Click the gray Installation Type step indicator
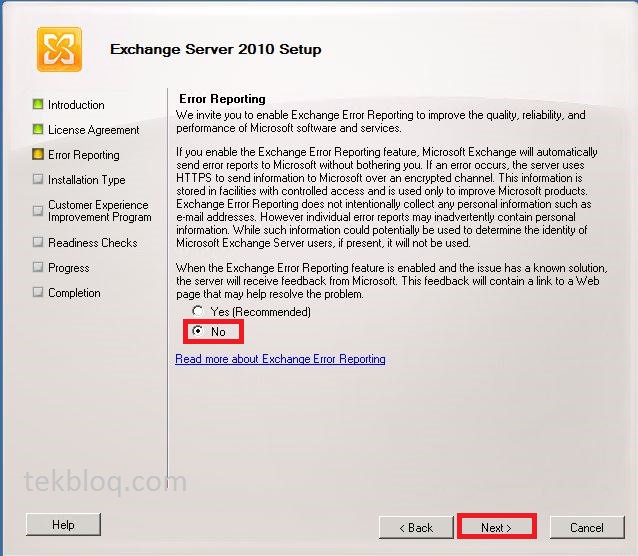The width and height of the screenshot is (638, 556). point(38,179)
